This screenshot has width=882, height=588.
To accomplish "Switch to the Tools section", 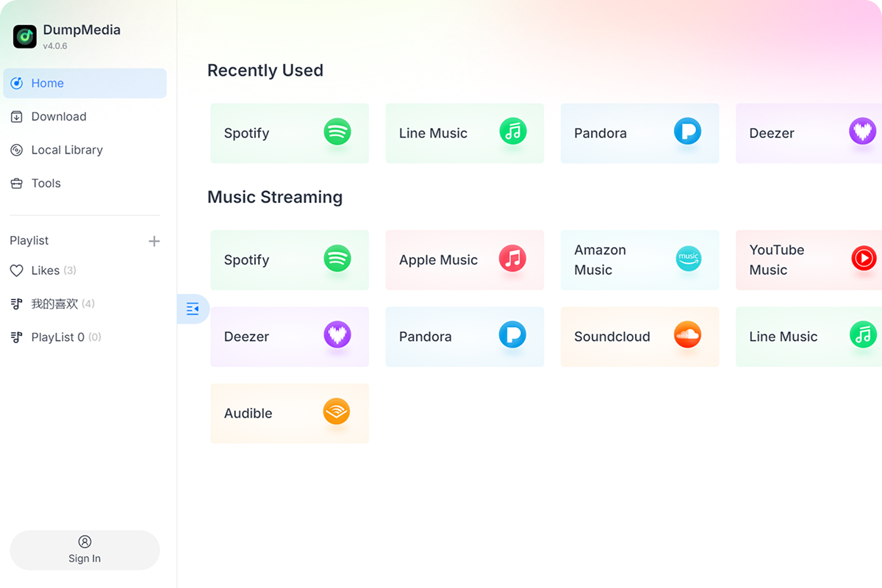I will [47, 183].
